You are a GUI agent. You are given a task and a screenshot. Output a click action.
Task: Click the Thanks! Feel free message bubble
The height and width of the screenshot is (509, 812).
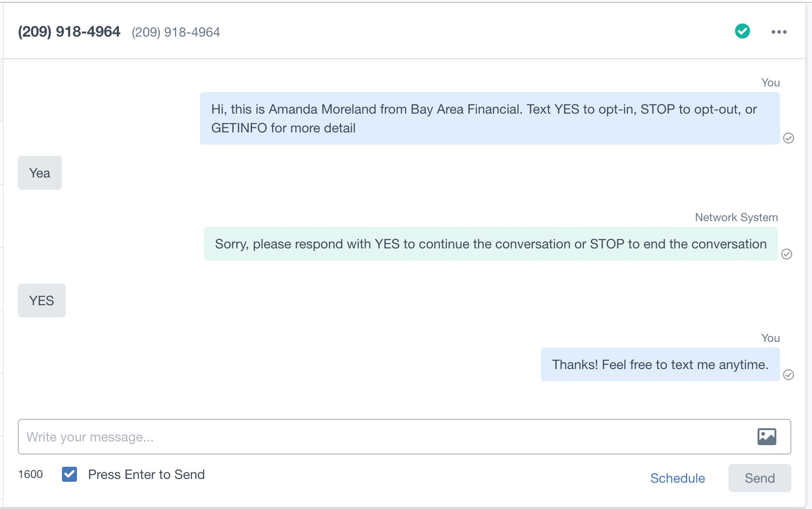tap(660, 364)
